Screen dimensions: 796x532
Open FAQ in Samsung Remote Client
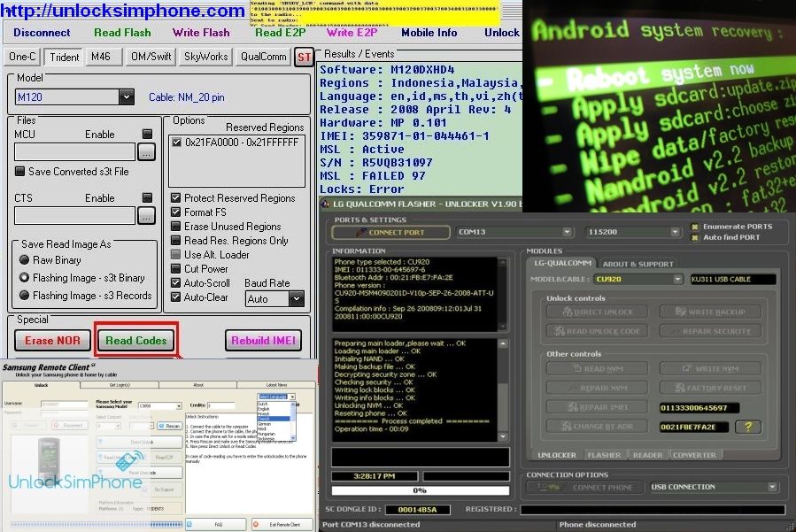pos(216,524)
